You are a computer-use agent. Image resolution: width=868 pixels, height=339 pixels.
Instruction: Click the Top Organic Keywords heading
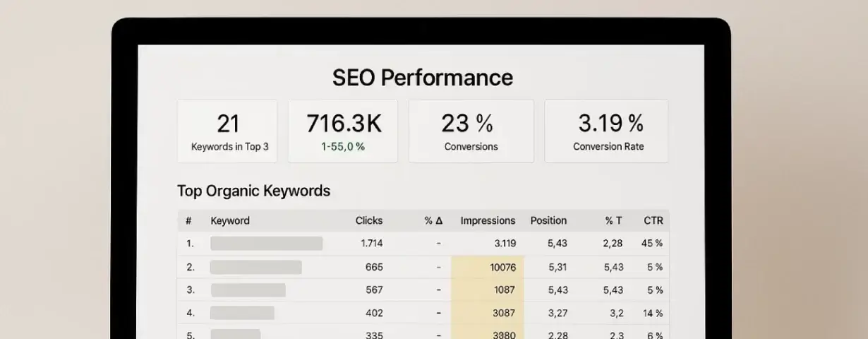click(253, 191)
